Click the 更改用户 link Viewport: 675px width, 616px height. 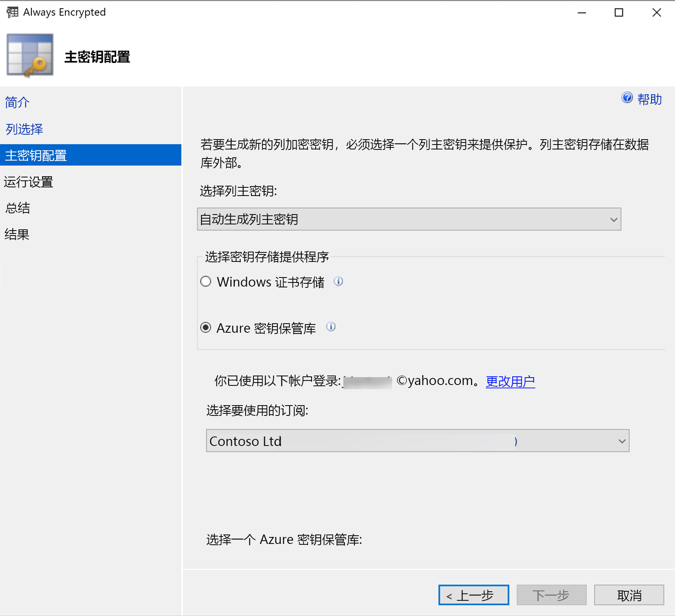[510, 381]
